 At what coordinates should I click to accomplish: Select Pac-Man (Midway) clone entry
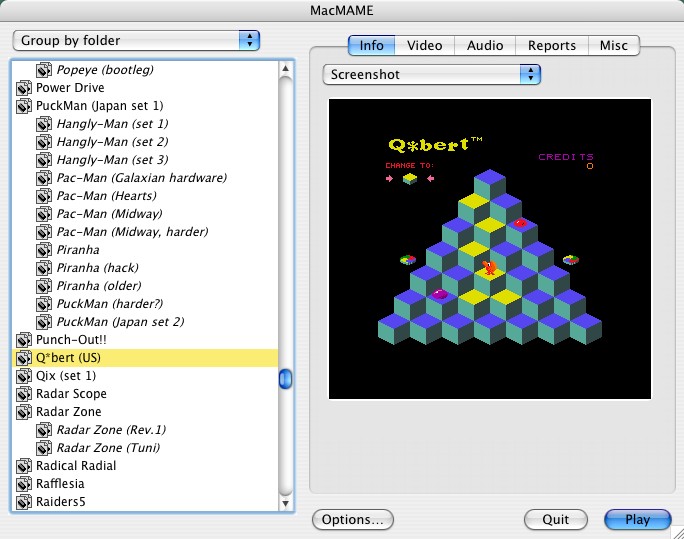point(145,214)
